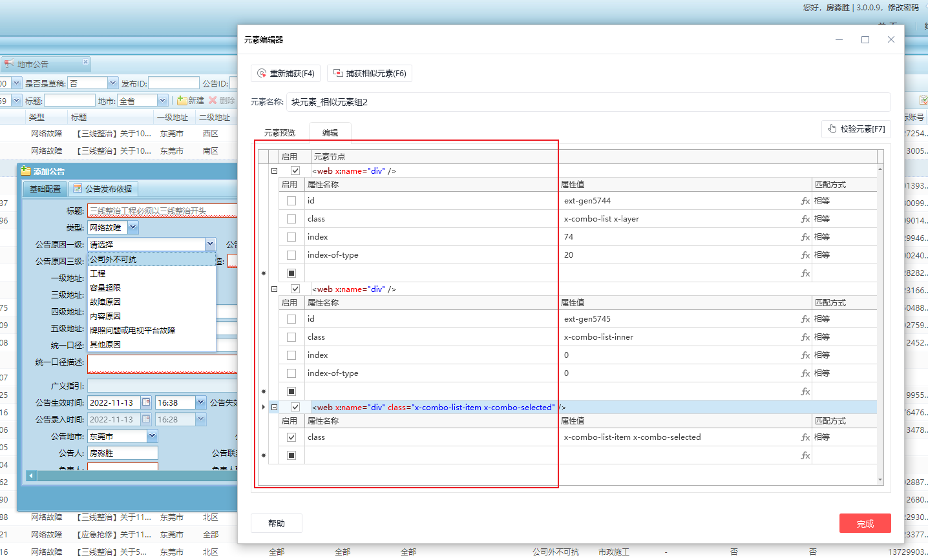Open calendar picker for 公告生效时间 date
The width and height of the screenshot is (928, 560).
pyautogui.click(x=146, y=402)
